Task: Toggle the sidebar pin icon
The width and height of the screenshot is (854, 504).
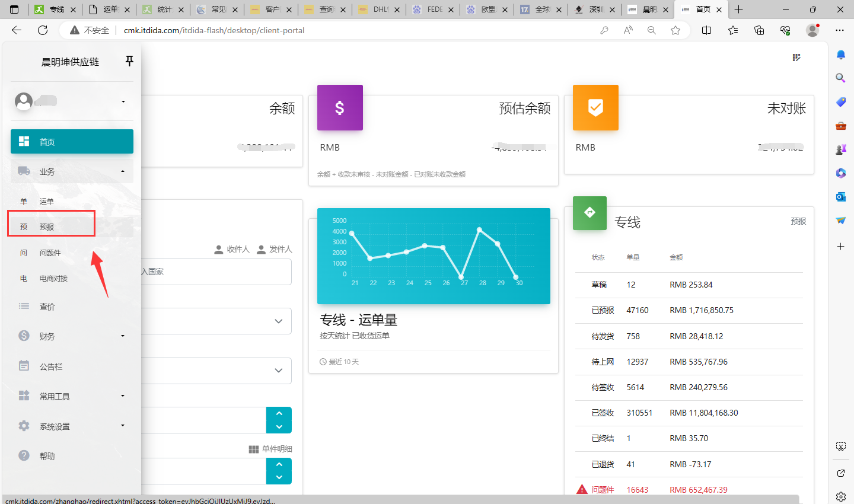Action: click(x=129, y=60)
